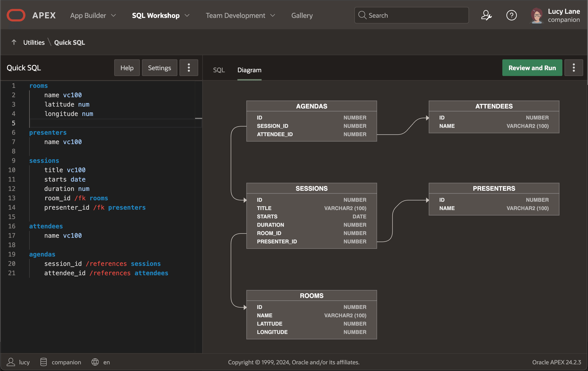This screenshot has height=371, width=588.
Task: Click 'starts date' on line 11
Action: click(x=65, y=179)
